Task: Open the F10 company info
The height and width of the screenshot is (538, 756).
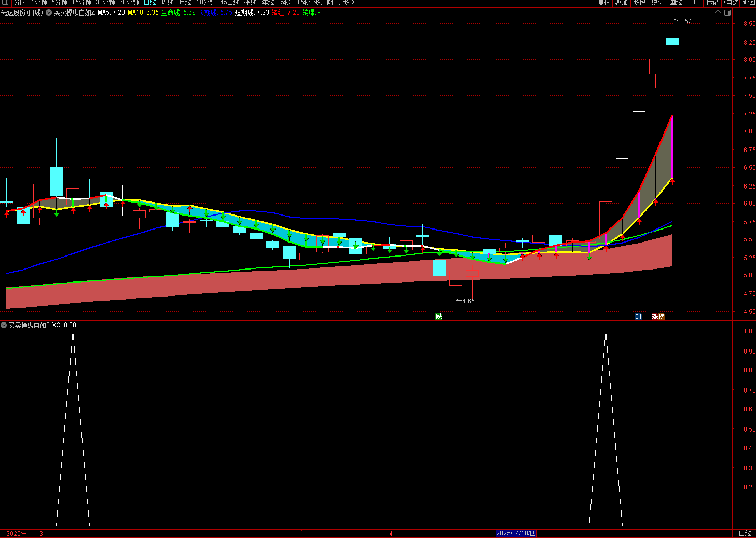Action: [x=694, y=3]
